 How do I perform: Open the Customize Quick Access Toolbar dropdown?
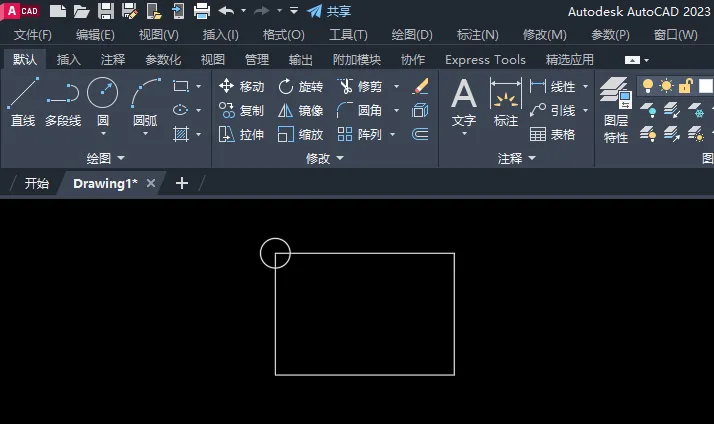coord(294,10)
